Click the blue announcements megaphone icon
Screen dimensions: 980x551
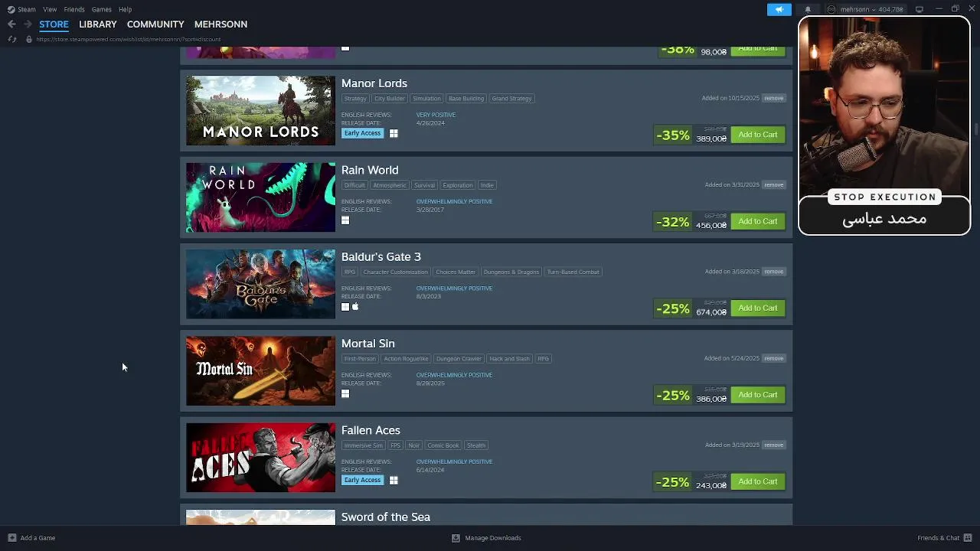779,9
